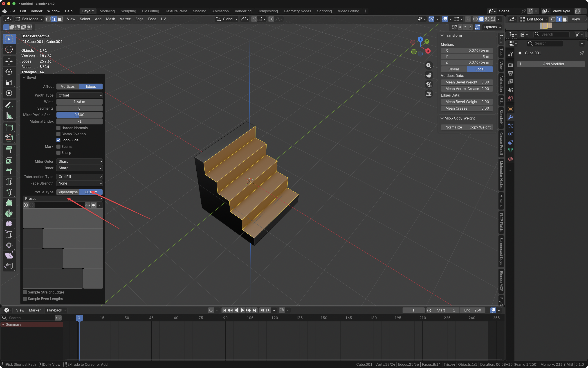
Task: Activate the Move tool
Action: click(x=9, y=61)
